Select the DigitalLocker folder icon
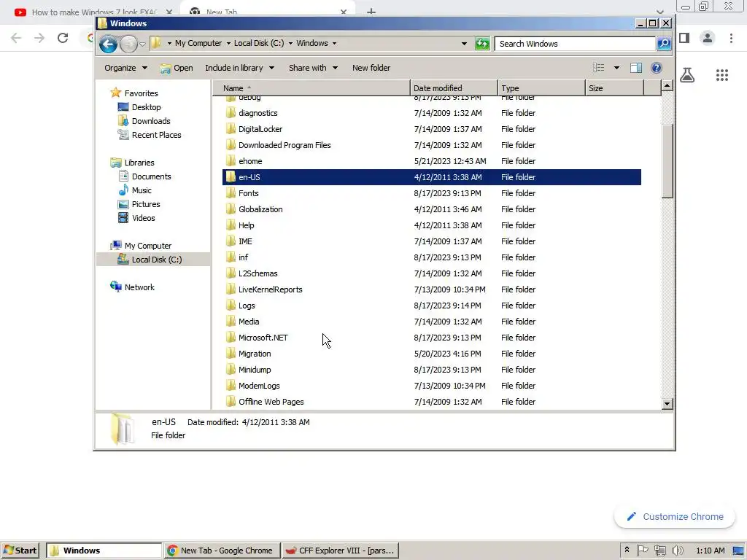Viewport: 747px width, 560px height. [x=231, y=129]
